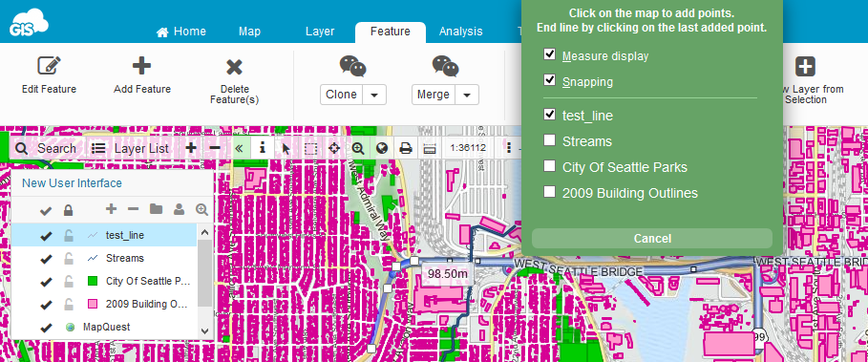Click the info identify tool icon
Viewport: 868px width, 362px height.
263,148
